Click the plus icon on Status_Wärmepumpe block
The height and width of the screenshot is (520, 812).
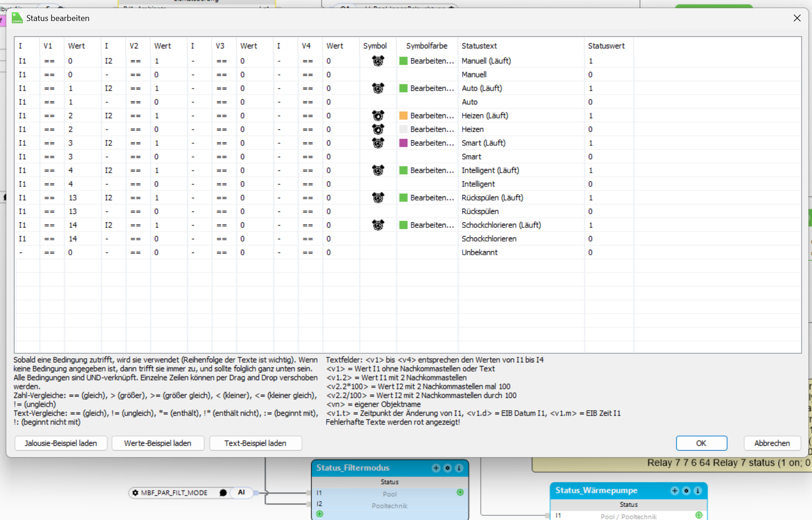pyautogui.click(x=675, y=491)
